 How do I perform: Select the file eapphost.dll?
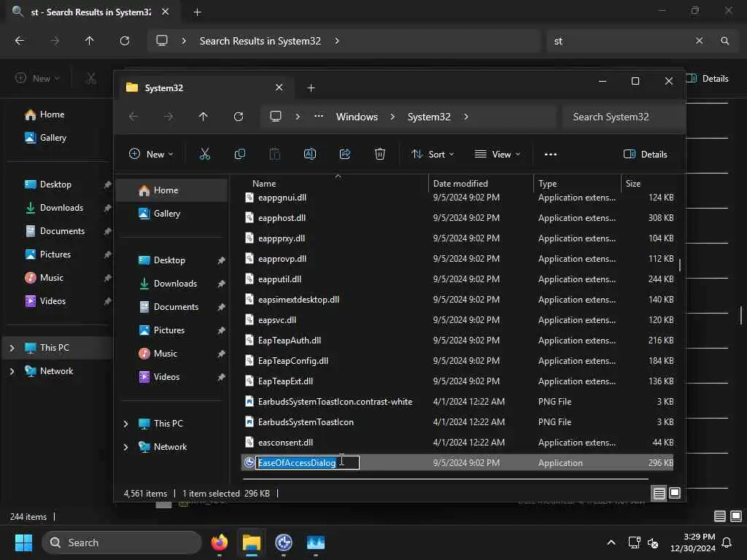click(457, 217)
